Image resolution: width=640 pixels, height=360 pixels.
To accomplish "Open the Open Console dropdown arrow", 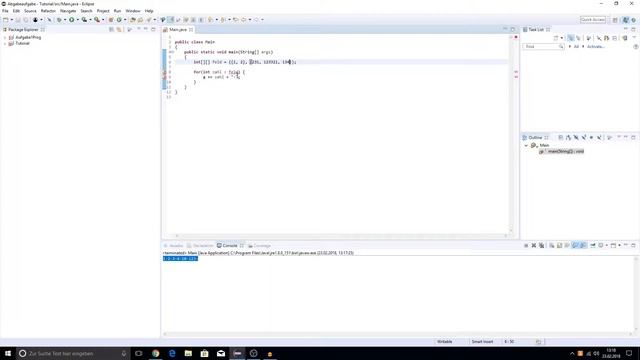I will 619,245.
